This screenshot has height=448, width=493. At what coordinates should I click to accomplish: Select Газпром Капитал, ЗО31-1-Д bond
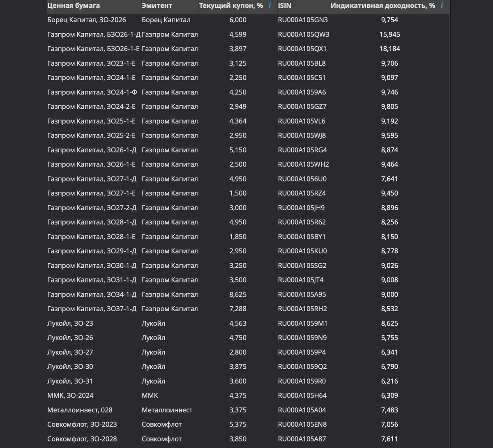[92, 280]
